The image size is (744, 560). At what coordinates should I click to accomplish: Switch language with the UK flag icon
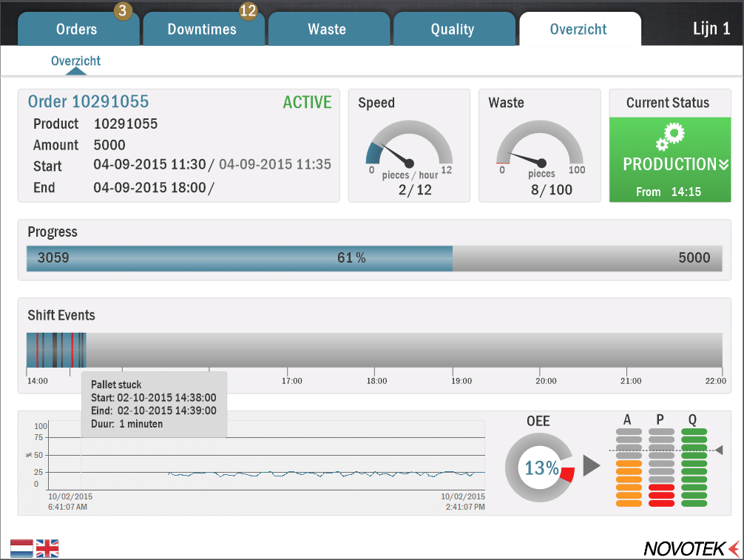(x=47, y=548)
